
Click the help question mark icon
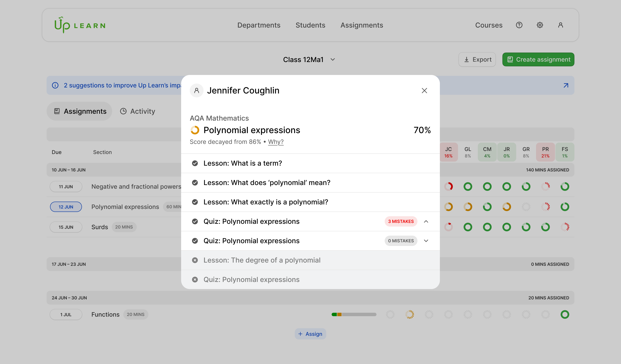pos(519,25)
